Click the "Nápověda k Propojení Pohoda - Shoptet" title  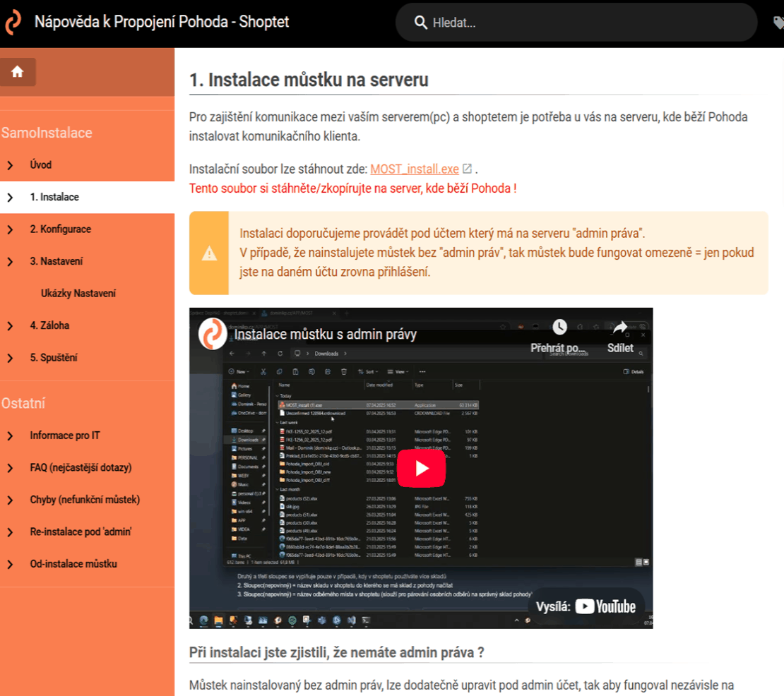(162, 22)
